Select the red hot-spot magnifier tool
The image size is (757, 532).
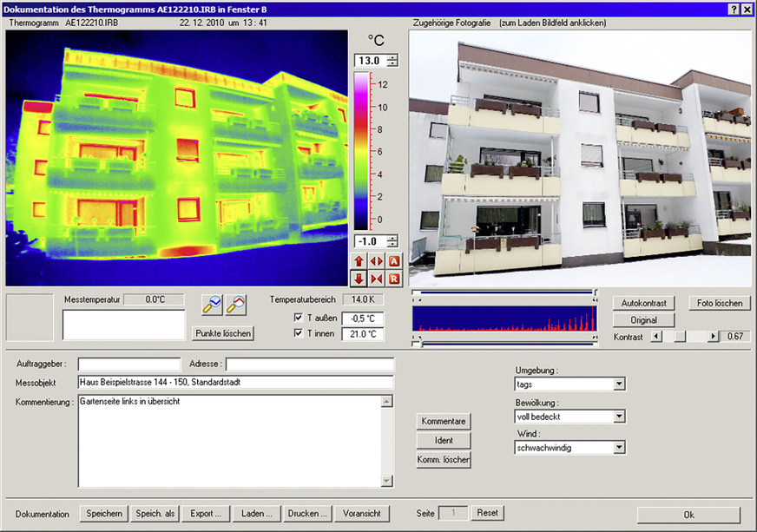(x=234, y=305)
